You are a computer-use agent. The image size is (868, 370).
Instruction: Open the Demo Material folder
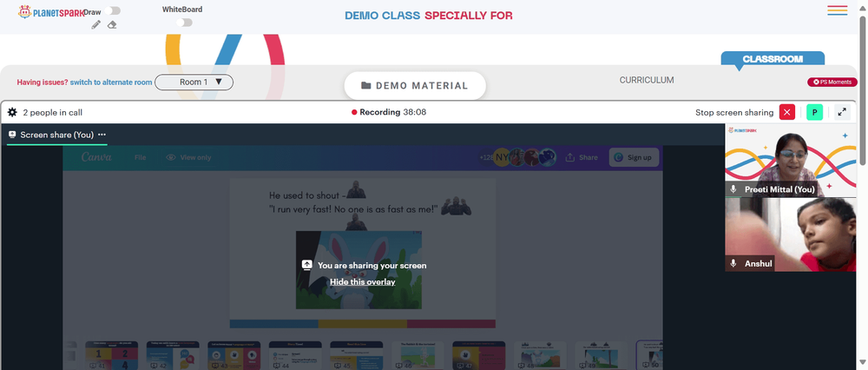coord(415,86)
